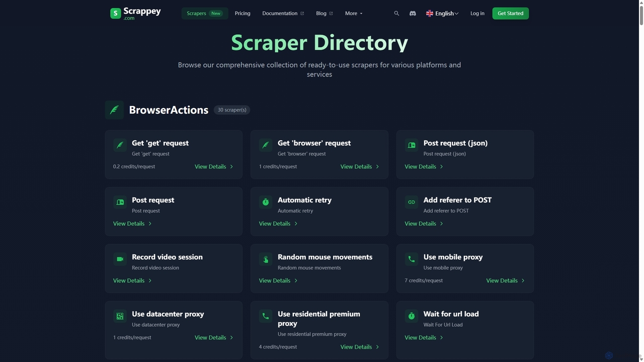Viewport: 644px width, 362px height.
Task: Click the Get 'get' request feather icon
Action: click(x=120, y=145)
